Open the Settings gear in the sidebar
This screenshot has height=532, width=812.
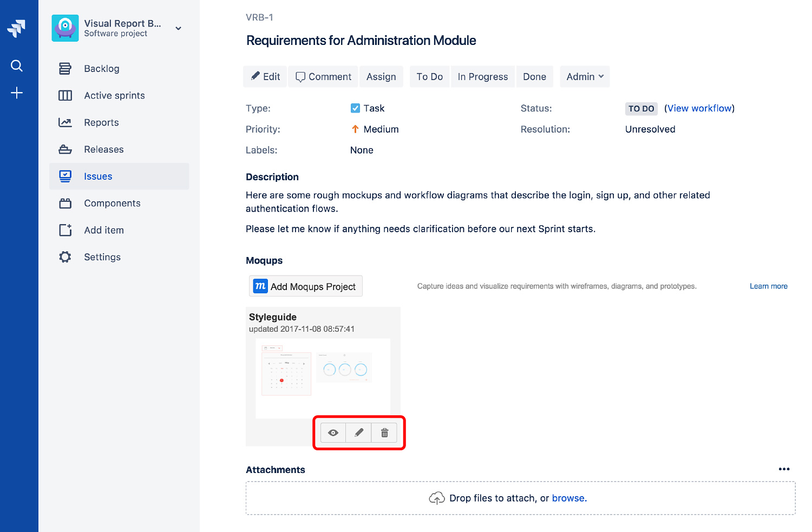(65, 257)
